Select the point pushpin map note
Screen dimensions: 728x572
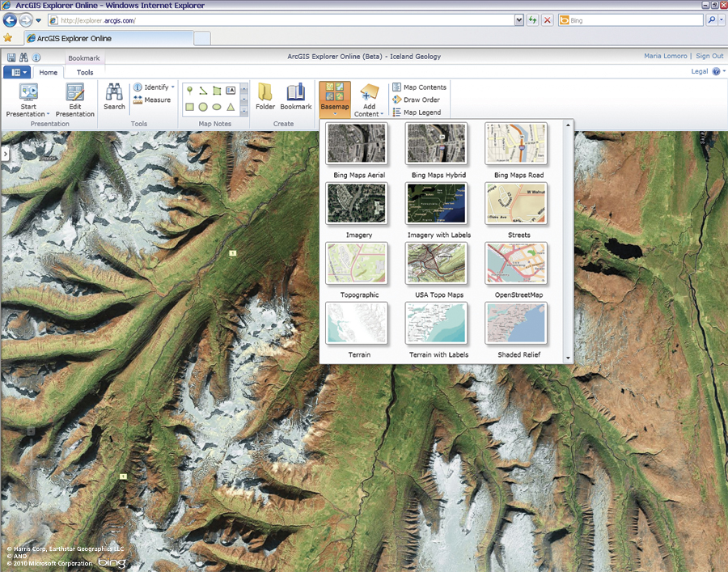[189, 90]
